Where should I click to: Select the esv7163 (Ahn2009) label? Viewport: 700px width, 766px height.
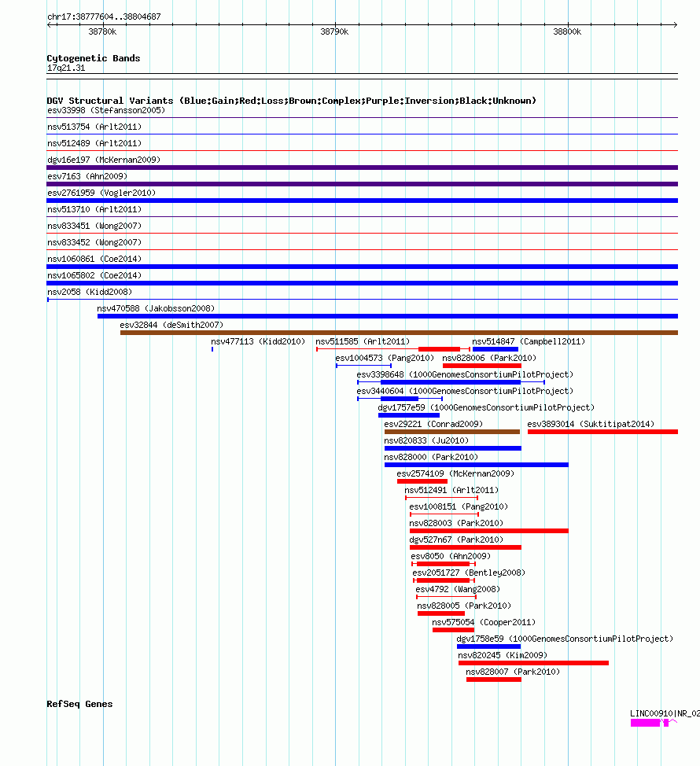87,176
